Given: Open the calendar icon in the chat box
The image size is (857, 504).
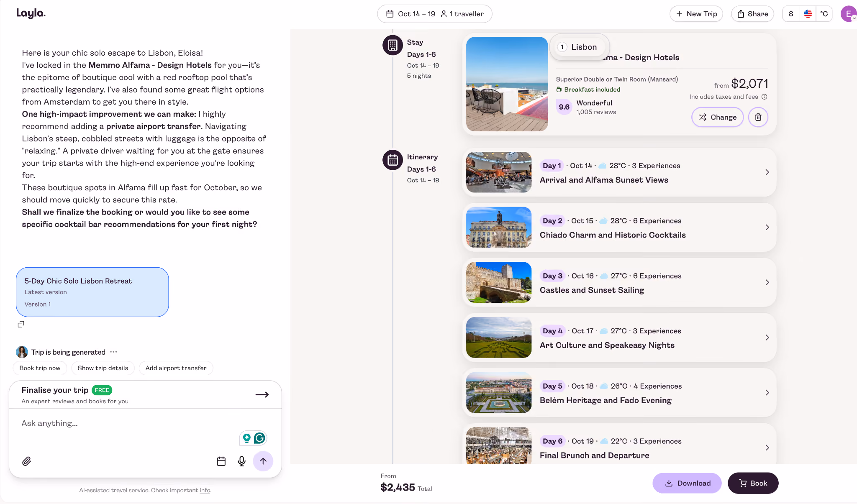Looking at the screenshot, I should pos(221,461).
